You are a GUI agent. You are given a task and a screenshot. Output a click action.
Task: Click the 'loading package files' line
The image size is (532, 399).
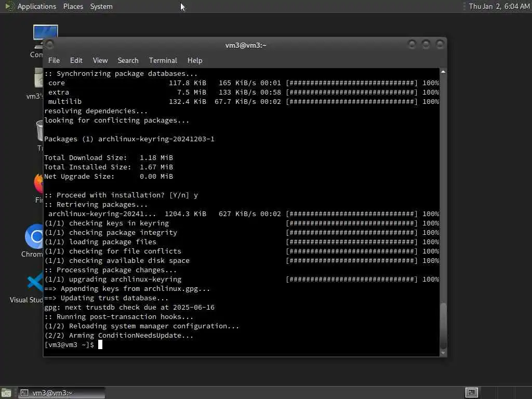100,242
